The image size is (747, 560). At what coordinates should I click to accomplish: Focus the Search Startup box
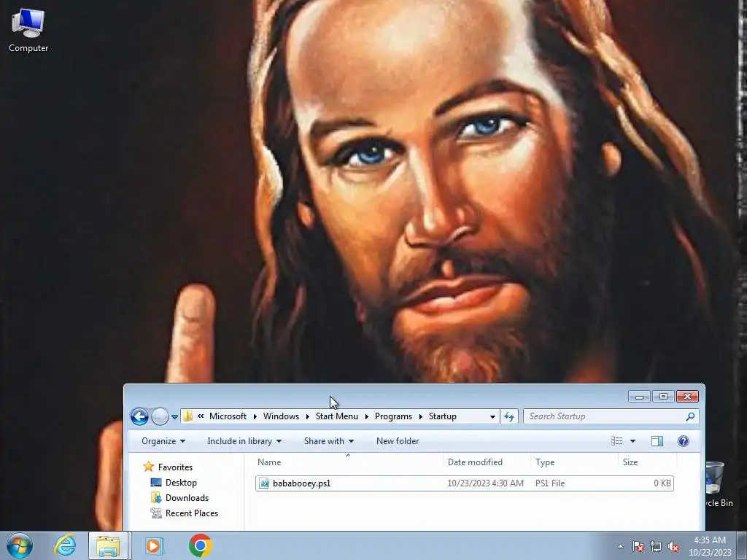[611, 416]
